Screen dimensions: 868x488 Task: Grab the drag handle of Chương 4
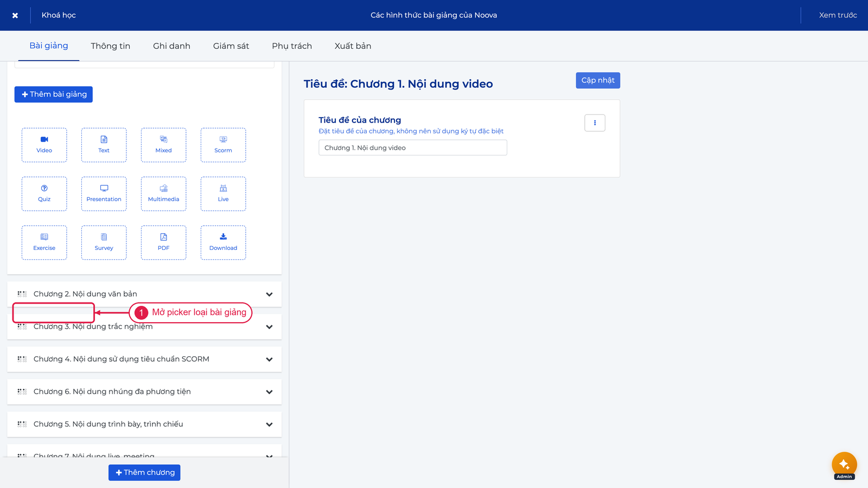tap(22, 359)
